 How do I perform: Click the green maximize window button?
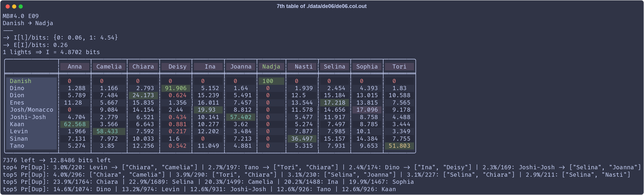(21, 6)
